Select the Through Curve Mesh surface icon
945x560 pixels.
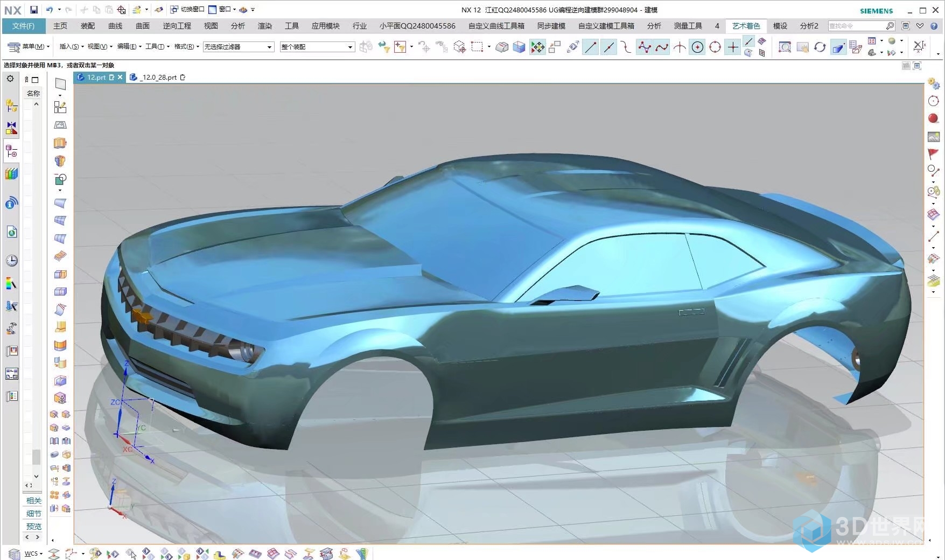(60, 220)
